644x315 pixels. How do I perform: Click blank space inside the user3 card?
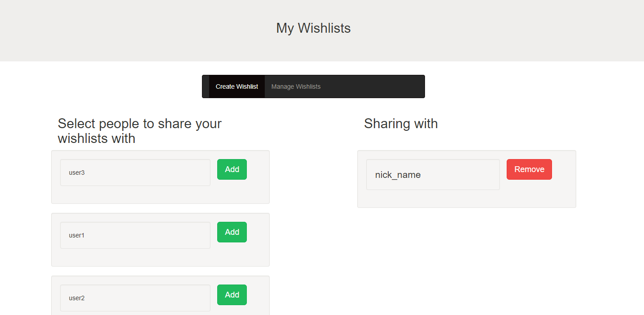[258, 193]
